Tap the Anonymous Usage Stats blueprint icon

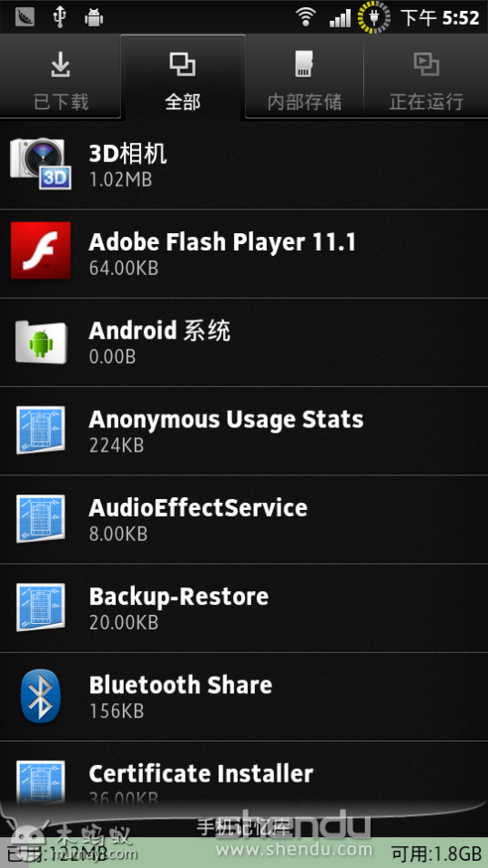[x=40, y=430]
